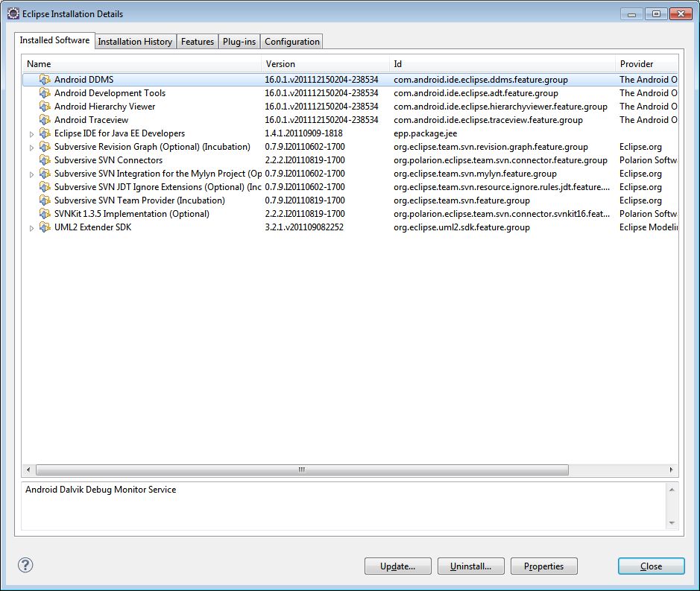Click Android Dalvik Debug Monitor Service description
Image resolution: width=700 pixels, height=591 pixels.
pos(101,489)
